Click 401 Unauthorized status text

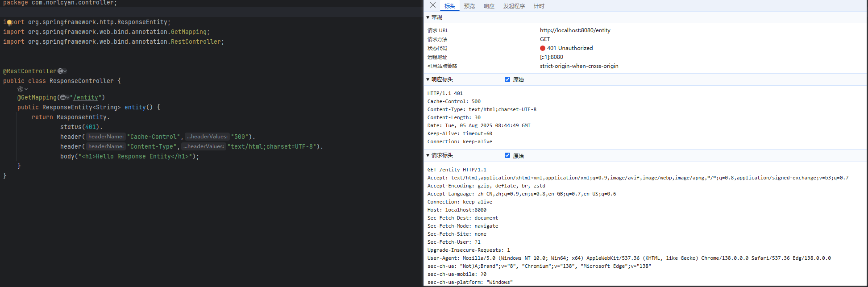pyautogui.click(x=570, y=48)
